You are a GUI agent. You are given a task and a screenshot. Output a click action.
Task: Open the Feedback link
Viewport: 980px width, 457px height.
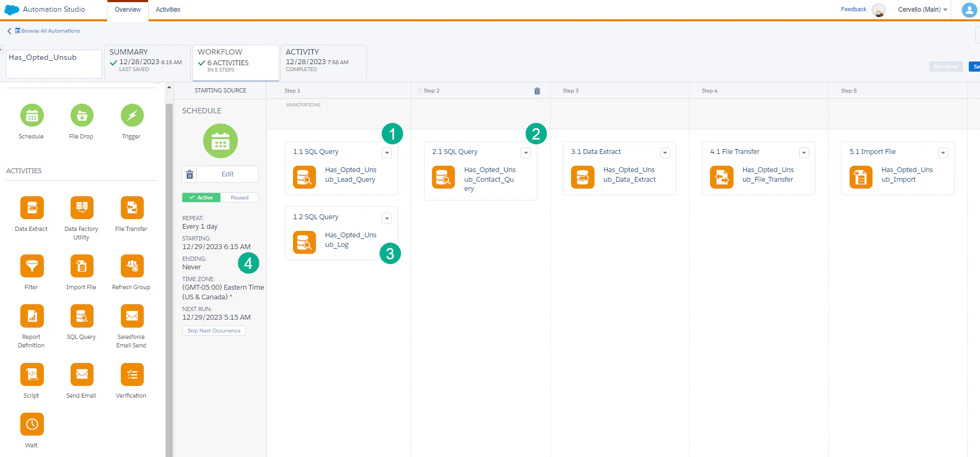[x=853, y=10]
